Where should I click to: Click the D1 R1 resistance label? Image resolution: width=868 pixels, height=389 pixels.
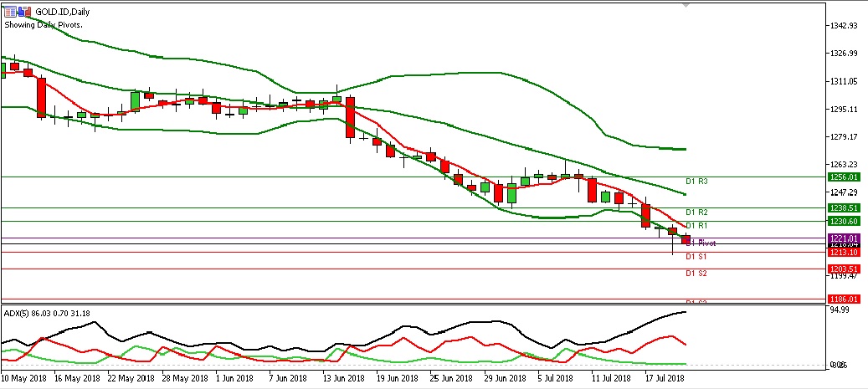pyautogui.click(x=697, y=226)
